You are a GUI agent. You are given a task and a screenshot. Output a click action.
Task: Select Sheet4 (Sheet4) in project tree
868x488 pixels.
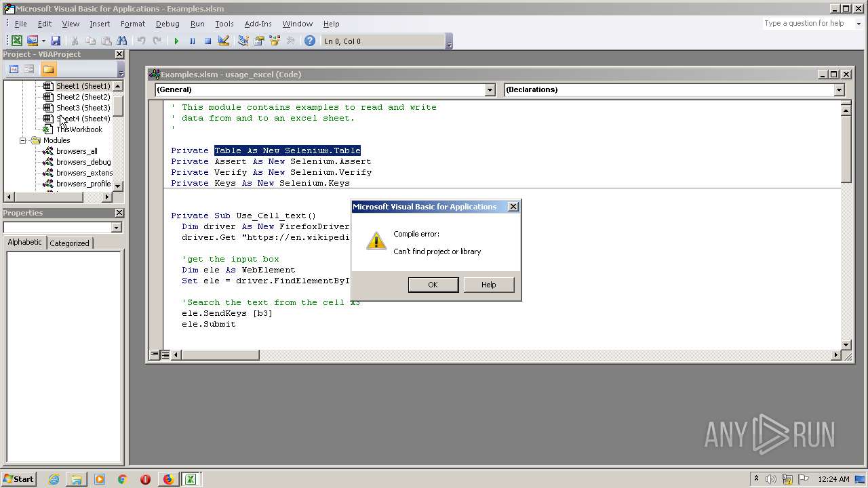coord(83,119)
